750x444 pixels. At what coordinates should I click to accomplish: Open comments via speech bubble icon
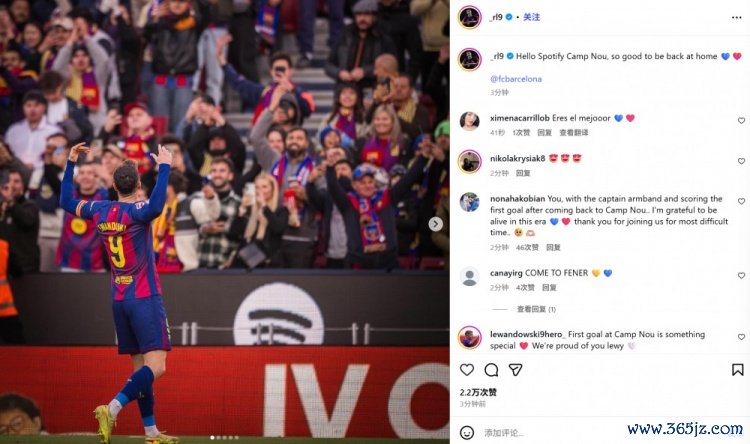[491, 369]
